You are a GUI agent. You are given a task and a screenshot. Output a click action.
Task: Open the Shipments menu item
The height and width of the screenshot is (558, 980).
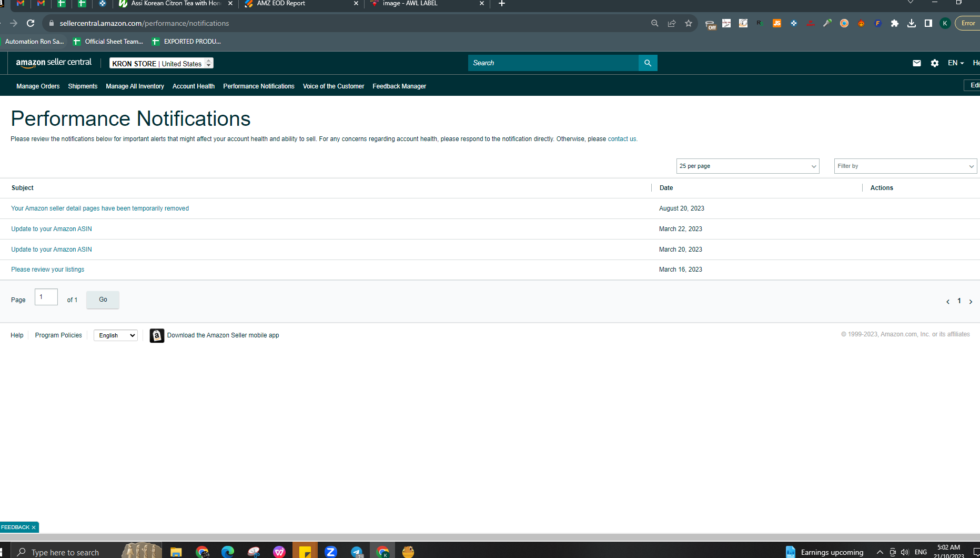click(83, 86)
